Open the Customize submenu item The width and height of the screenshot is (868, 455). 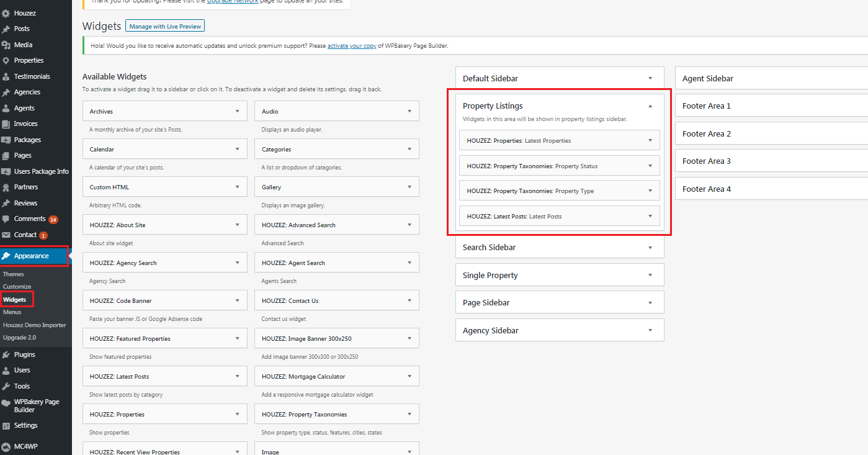pos(17,287)
